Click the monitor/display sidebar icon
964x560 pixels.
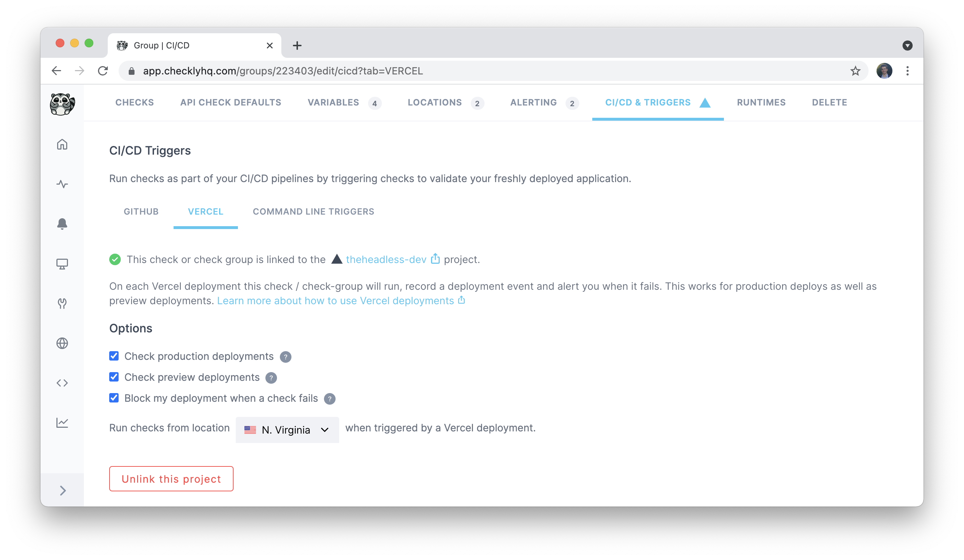click(63, 263)
